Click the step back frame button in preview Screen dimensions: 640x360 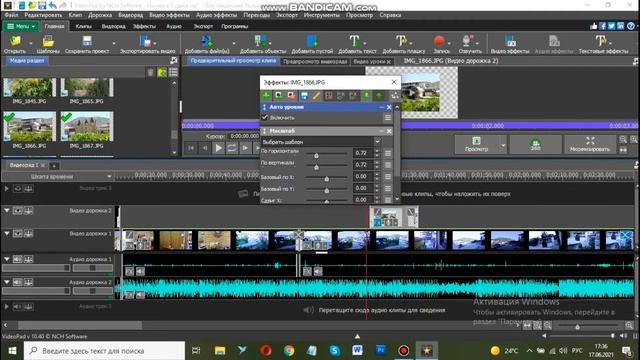204,148
